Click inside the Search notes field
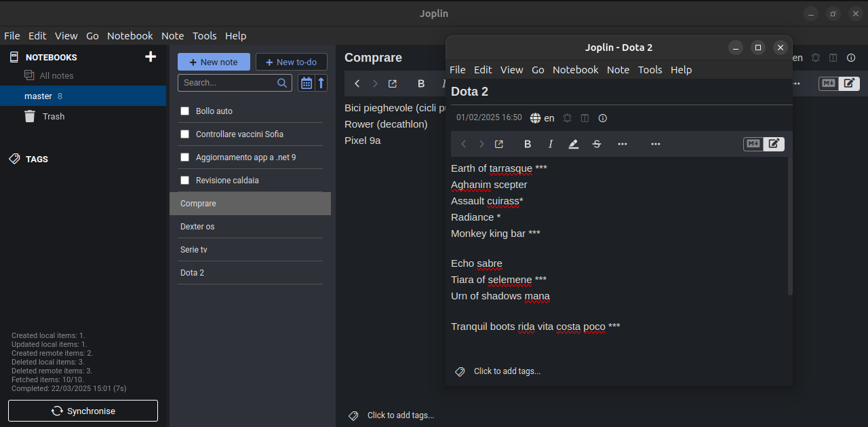This screenshot has height=427, width=868. pyautogui.click(x=231, y=82)
